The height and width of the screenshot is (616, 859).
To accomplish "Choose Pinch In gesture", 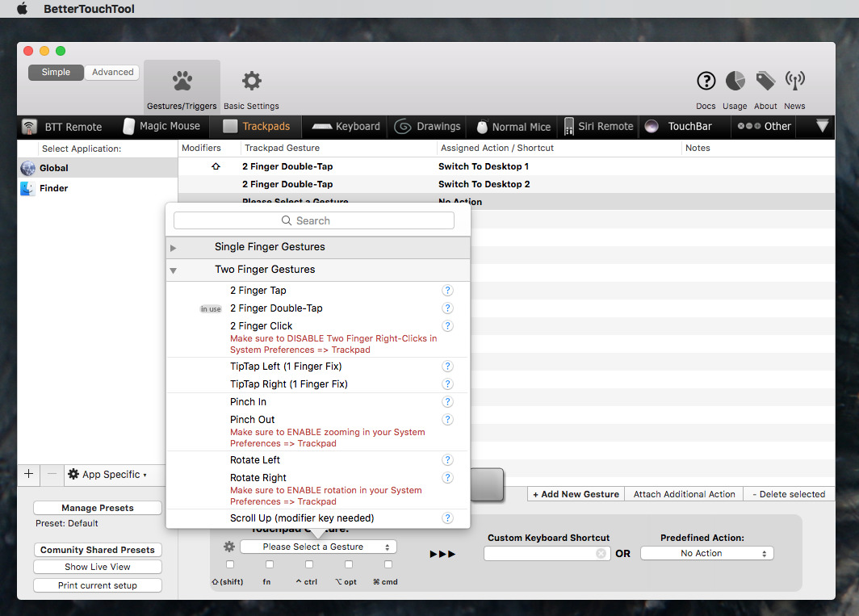I will pos(318,402).
